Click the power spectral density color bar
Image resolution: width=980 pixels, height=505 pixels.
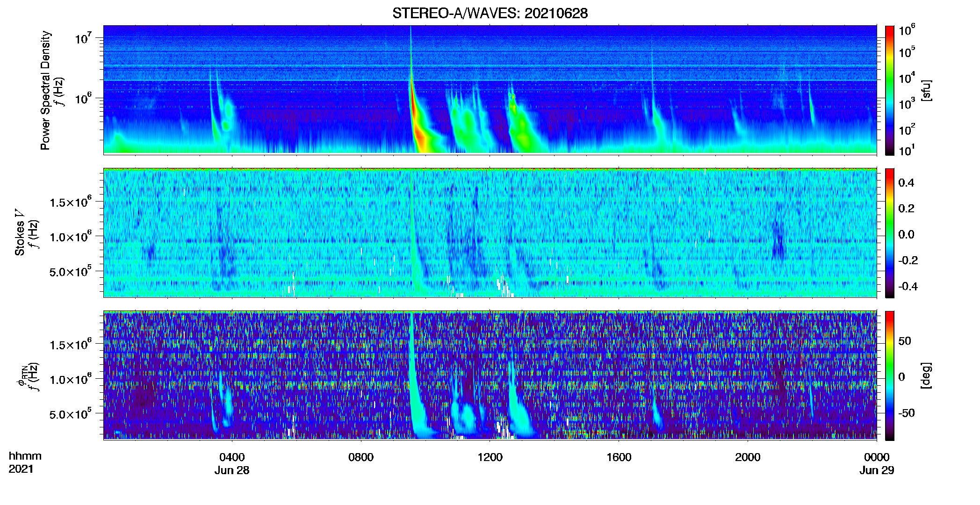pos(889,90)
